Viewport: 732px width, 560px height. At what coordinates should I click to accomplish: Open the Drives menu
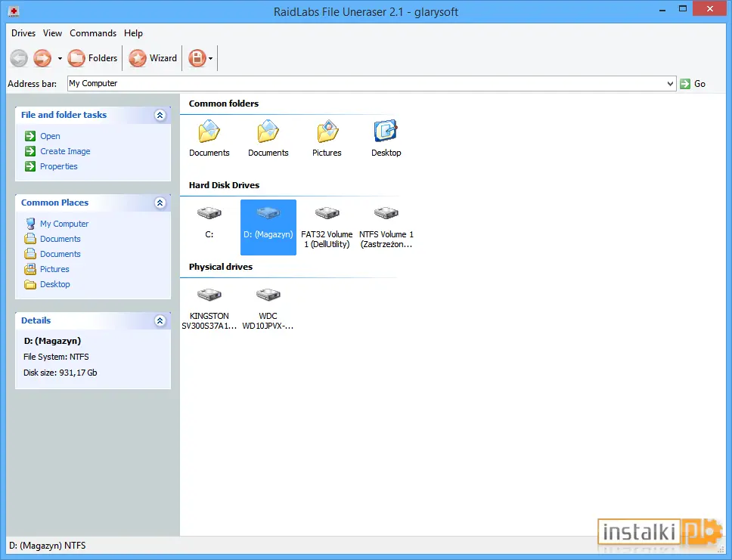[23, 33]
